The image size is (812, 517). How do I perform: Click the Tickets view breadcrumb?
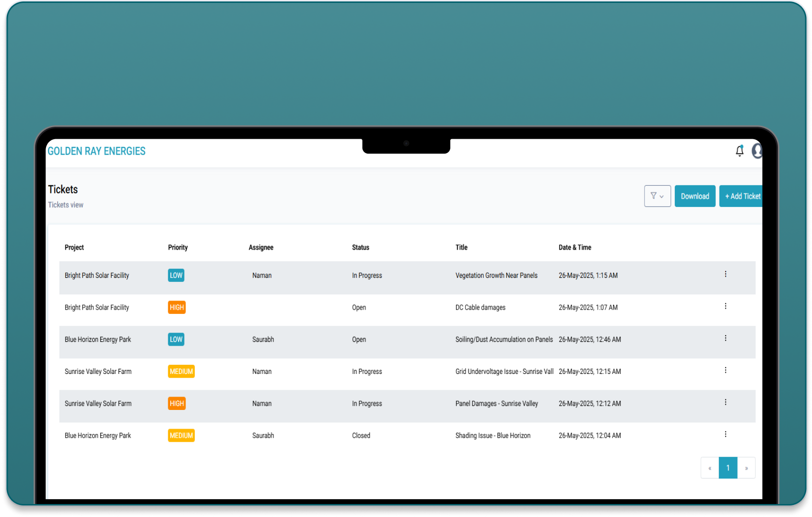pyautogui.click(x=65, y=204)
